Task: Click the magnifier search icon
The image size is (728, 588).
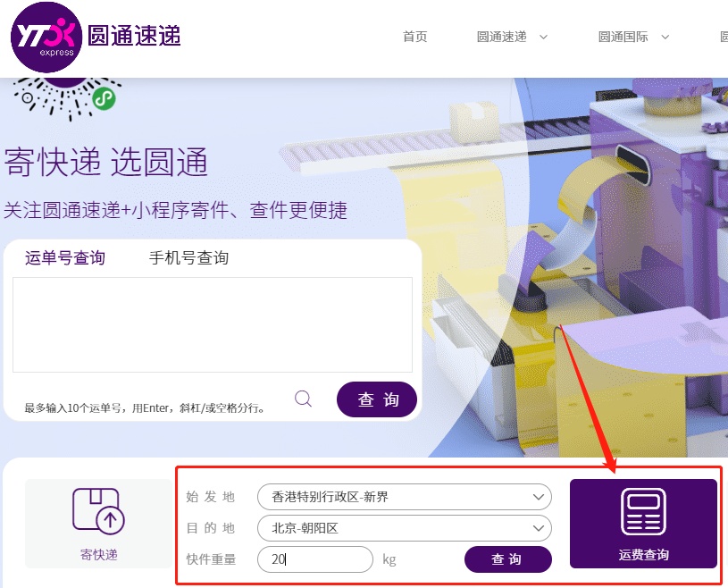Action: (304, 399)
